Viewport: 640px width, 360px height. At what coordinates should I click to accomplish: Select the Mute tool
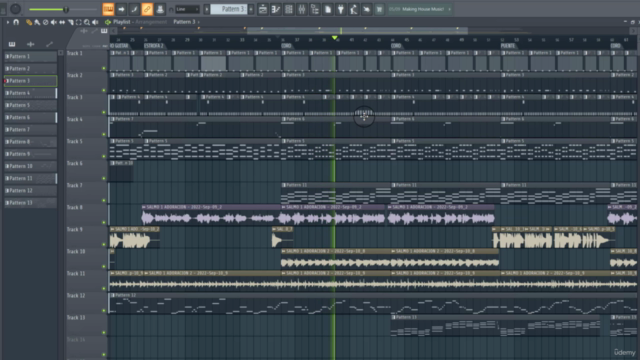[x=54, y=22]
